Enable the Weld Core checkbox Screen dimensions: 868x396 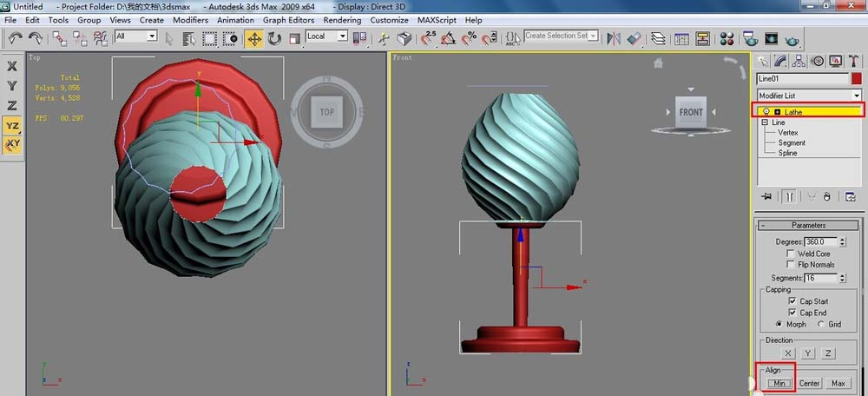[x=791, y=254]
